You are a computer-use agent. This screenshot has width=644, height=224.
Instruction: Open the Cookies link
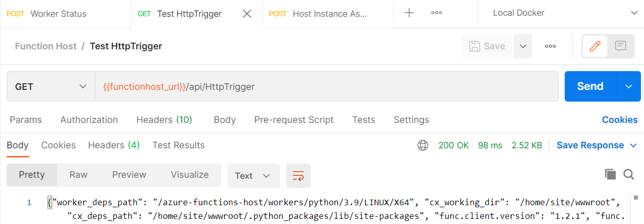pyautogui.click(x=620, y=120)
